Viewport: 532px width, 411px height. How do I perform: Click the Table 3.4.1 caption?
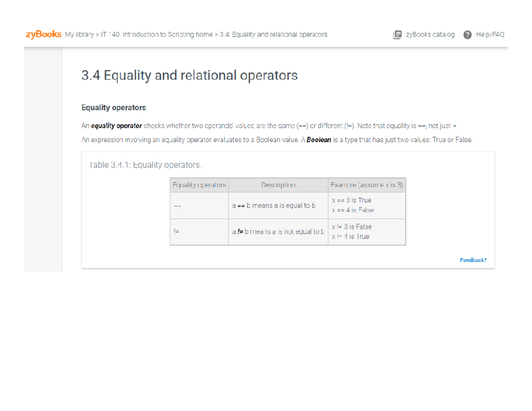[x=145, y=165]
